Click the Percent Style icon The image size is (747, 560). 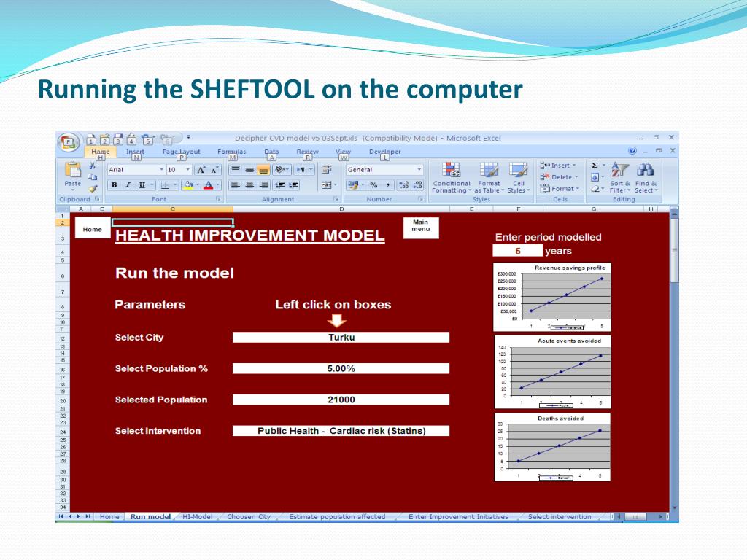coord(374,185)
